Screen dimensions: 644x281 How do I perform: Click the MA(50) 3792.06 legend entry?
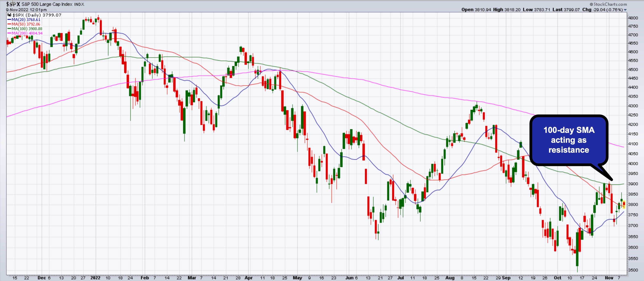click(x=26, y=24)
